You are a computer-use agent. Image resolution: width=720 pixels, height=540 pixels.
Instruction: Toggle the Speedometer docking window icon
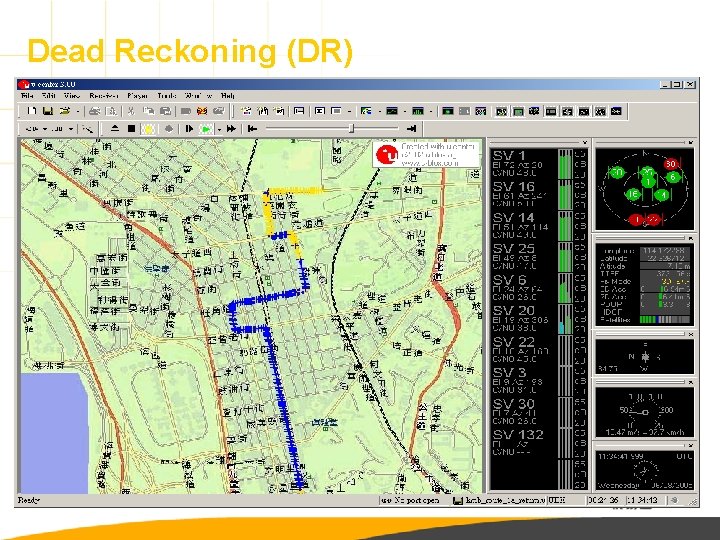point(584,111)
